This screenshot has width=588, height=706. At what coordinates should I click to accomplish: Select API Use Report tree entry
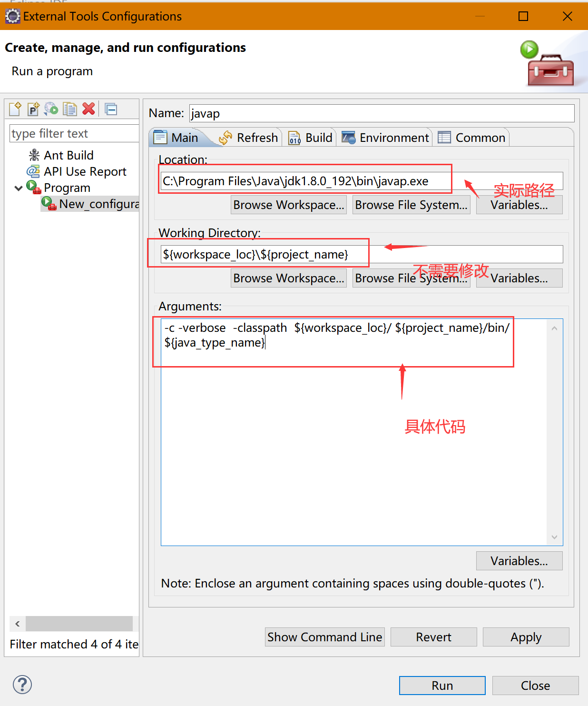point(85,171)
